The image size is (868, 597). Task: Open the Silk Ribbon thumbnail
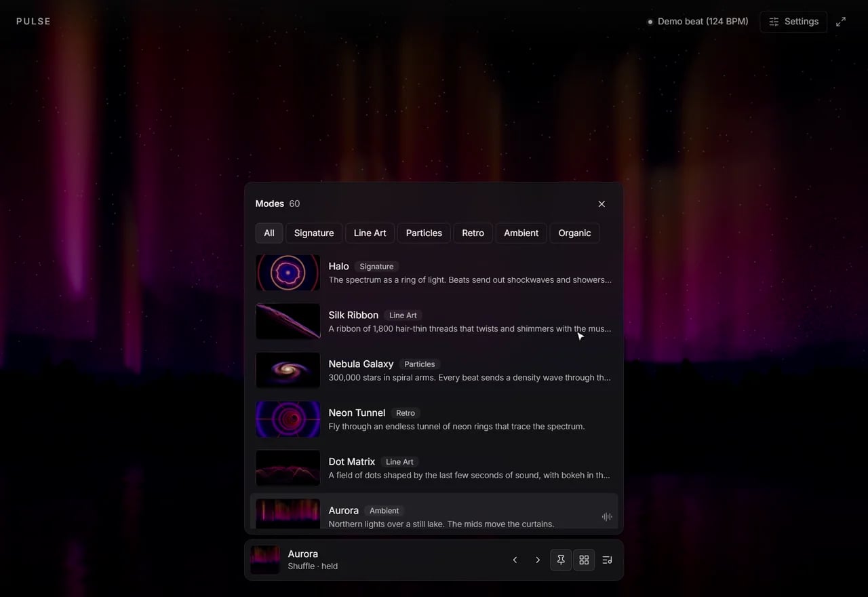click(288, 322)
